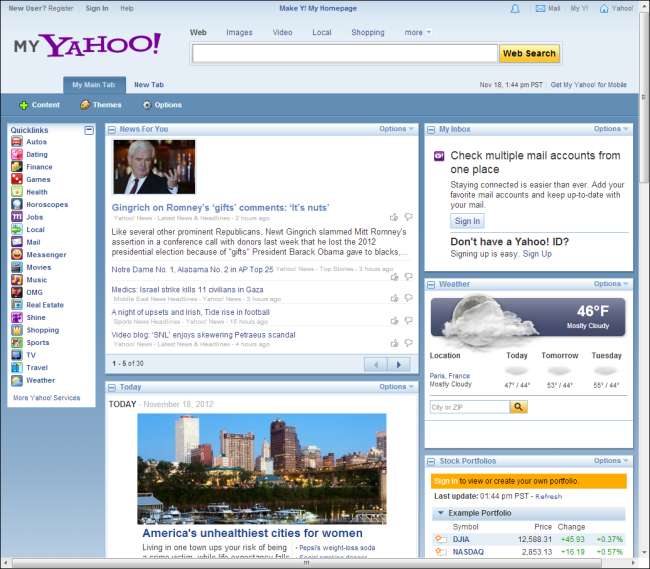This screenshot has width=650, height=569.
Task: Open More Yahoo! Services link
Action: (46, 398)
